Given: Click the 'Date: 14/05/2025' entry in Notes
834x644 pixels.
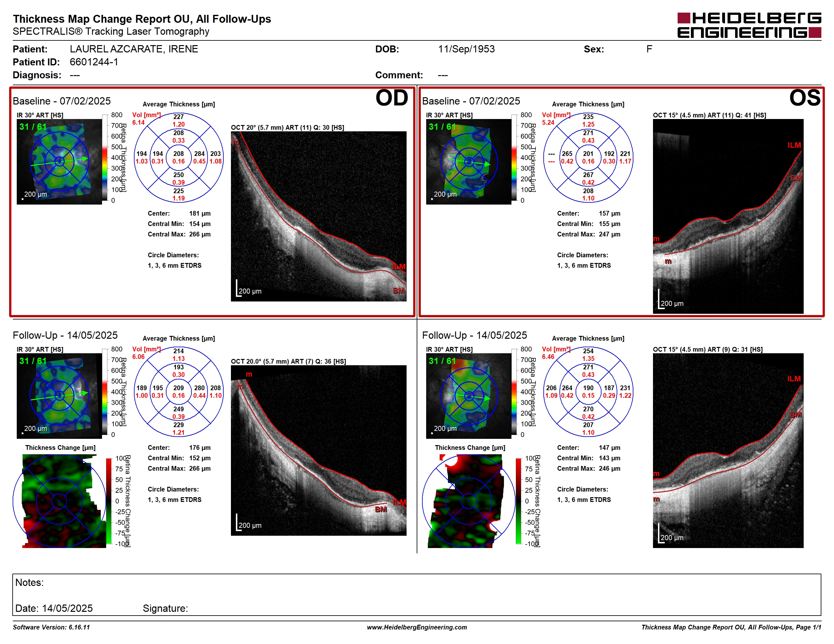Looking at the screenshot, I should point(54,608).
